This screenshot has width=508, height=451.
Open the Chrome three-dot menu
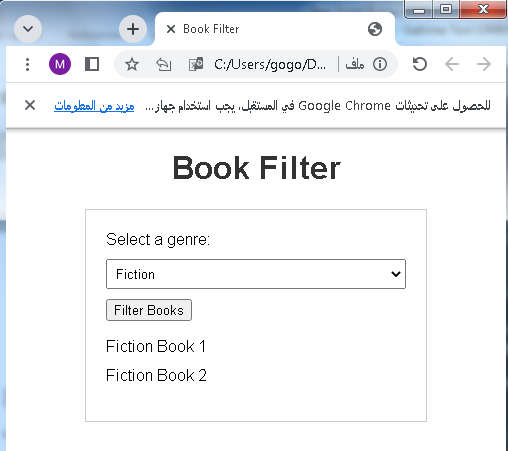[27, 64]
